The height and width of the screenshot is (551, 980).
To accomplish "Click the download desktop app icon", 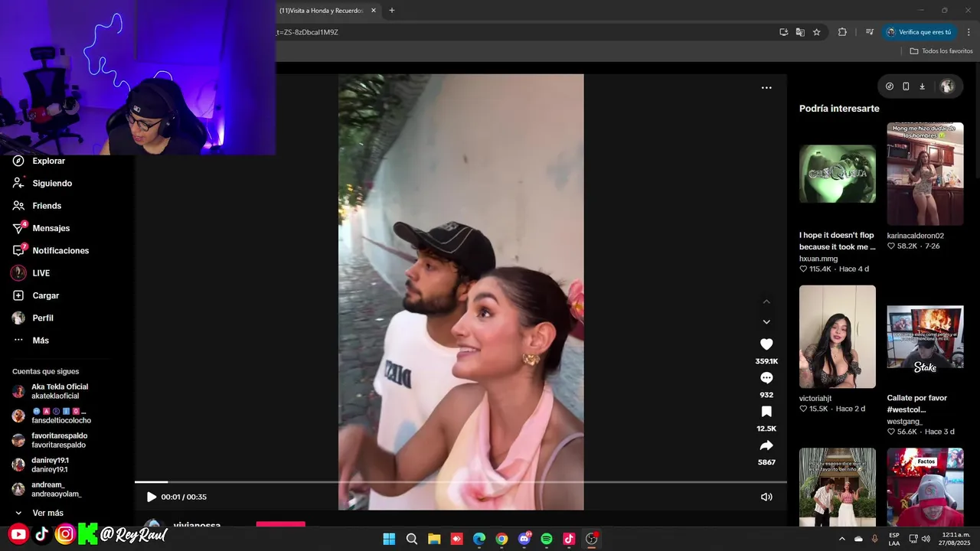I will pyautogui.click(x=922, y=86).
